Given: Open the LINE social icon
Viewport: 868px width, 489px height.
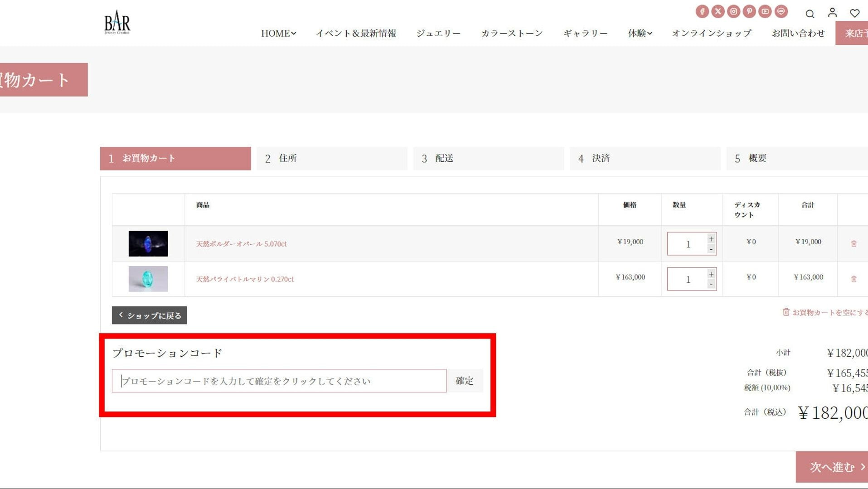Looking at the screenshot, I should coord(781,11).
